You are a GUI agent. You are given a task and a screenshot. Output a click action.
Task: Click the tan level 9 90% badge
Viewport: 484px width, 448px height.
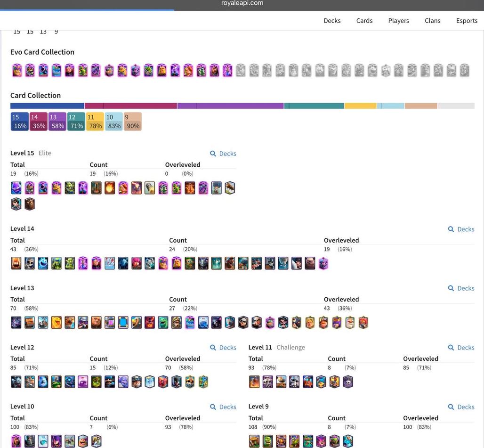133,122
